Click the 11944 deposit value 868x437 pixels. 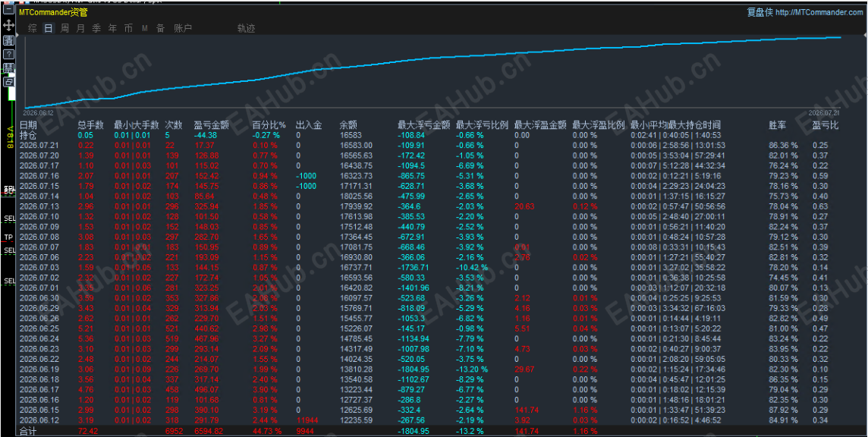coord(306,420)
